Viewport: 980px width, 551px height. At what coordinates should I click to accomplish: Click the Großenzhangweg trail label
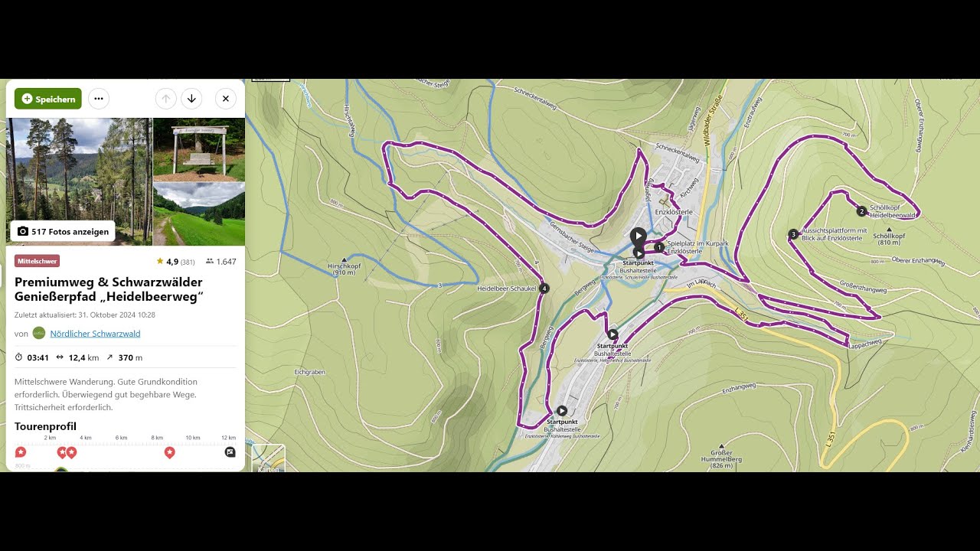(863, 289)
